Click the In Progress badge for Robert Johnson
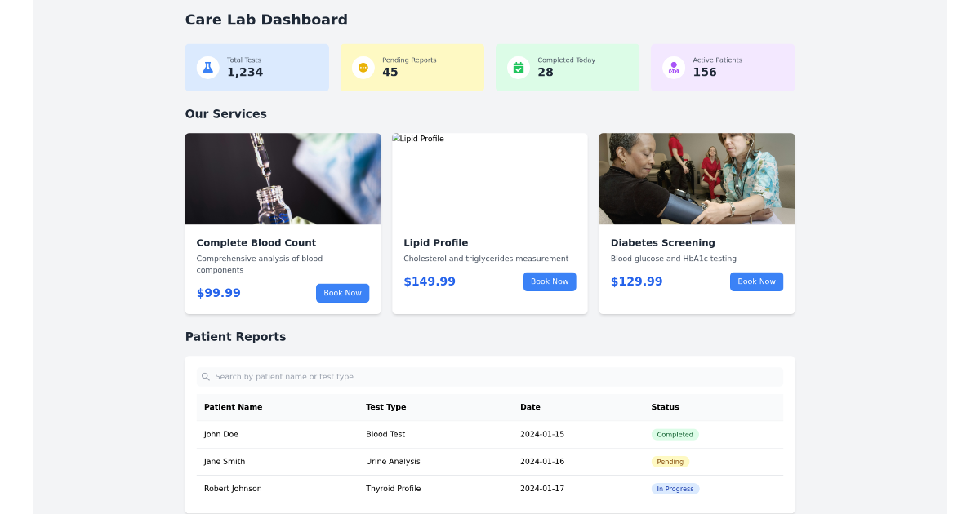The width and height of the screenshot is (980, 514). [x=675, y=488]
